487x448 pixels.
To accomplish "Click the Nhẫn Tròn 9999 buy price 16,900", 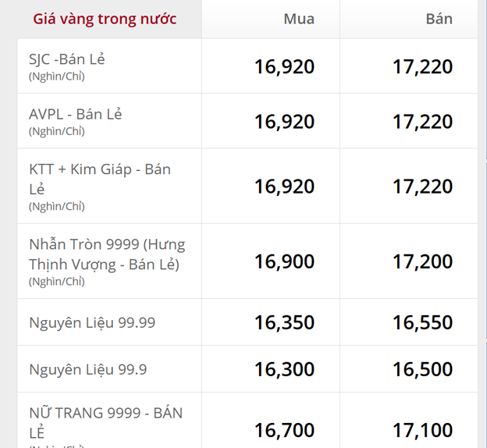I will (284, 261).
